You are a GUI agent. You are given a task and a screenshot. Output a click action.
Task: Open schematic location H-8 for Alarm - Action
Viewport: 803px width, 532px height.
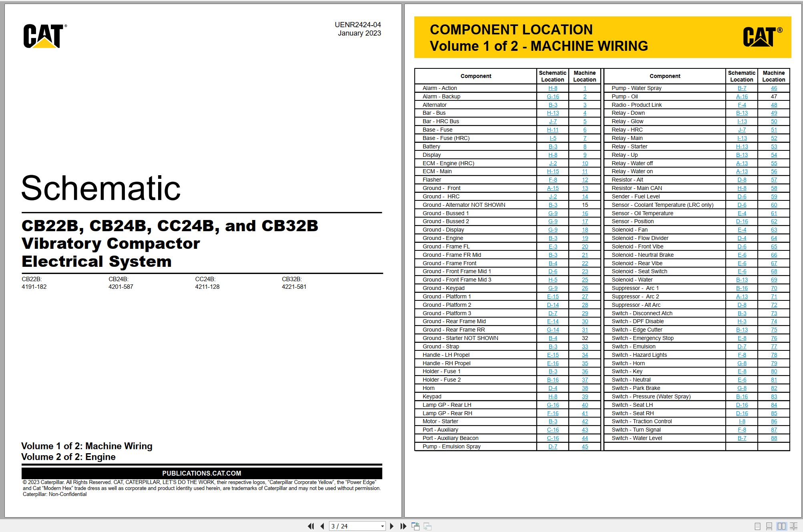click(x=553, y=88)
